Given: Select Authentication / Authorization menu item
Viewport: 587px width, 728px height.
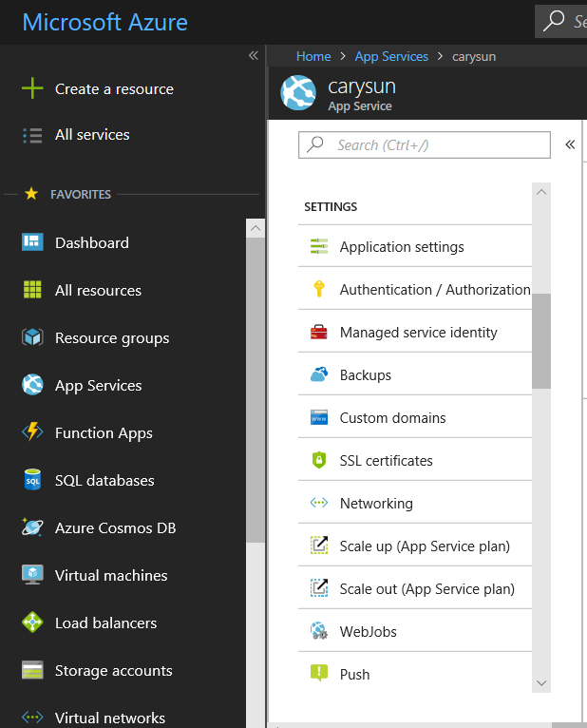Looking at the screenshot, I should click(415, 289).
